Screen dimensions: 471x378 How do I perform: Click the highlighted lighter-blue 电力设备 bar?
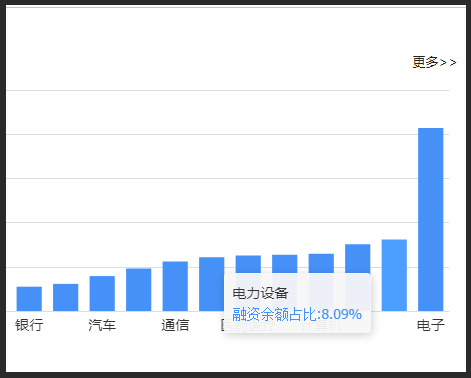click(x=394, y=275)
